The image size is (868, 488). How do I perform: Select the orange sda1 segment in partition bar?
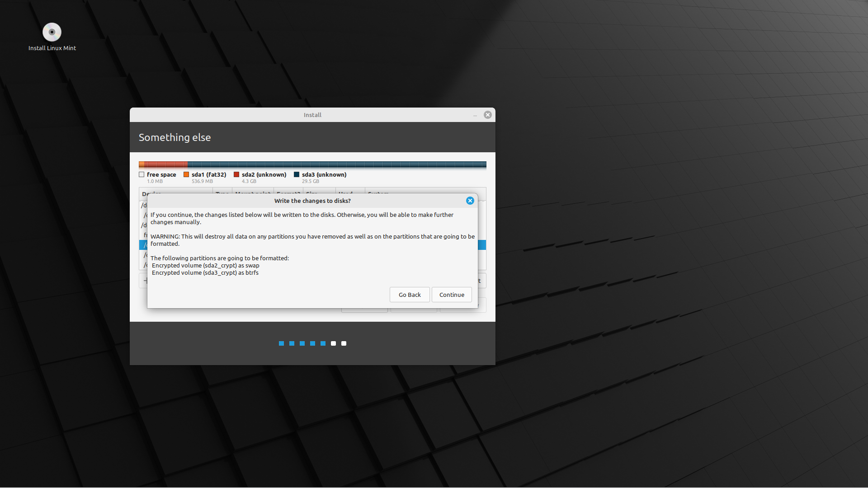[142, 164]
